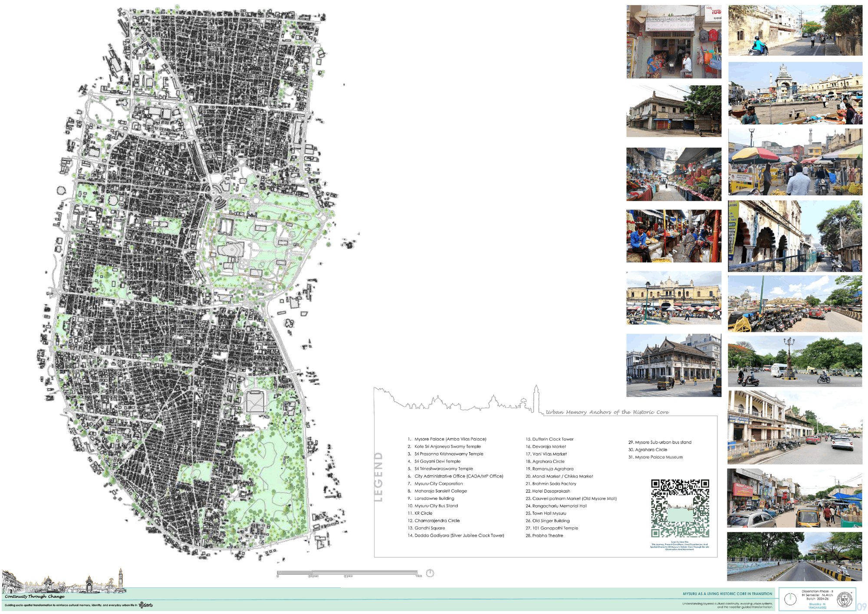
Task: Click the north arrow beside the scale bar
Action: pos(430,573)
